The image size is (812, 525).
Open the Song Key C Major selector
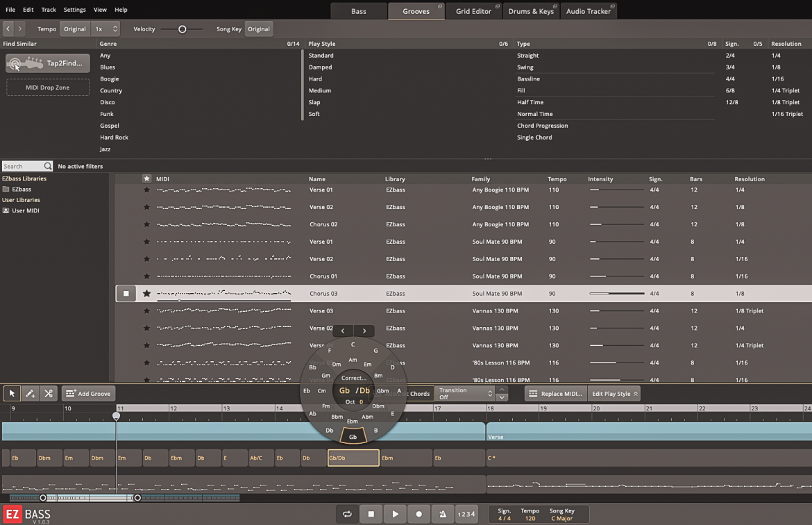coord(562,515)
